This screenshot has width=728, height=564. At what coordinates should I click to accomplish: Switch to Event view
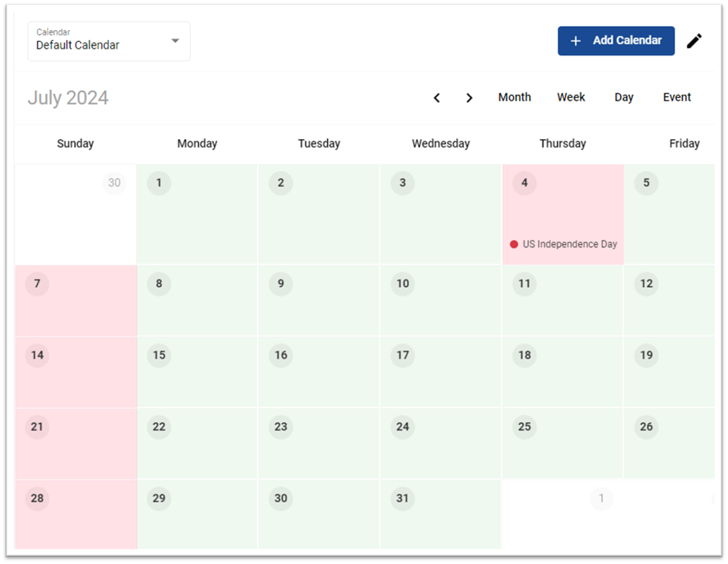tap(677, 97)
